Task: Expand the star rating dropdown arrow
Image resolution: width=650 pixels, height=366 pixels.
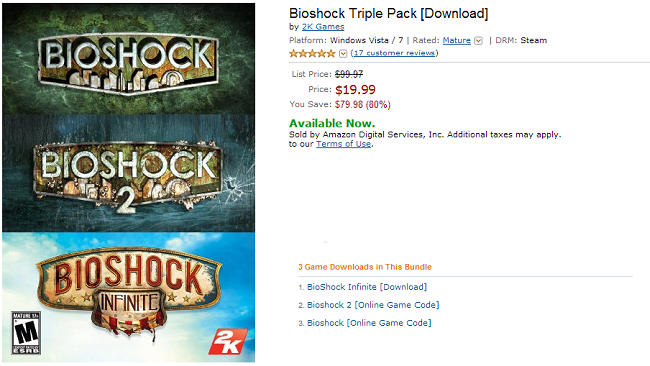Action: click(x=343, y=53)
